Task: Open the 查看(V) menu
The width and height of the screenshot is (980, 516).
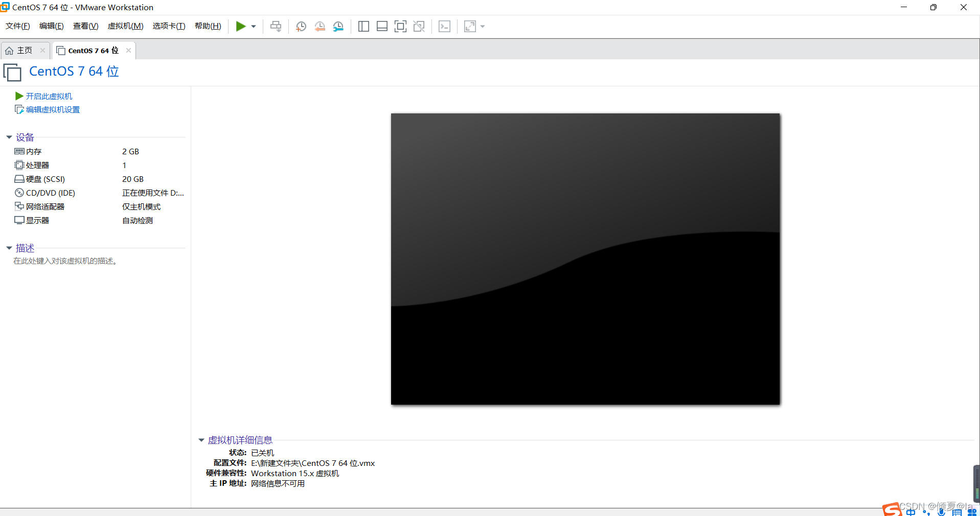Action: (86, 26)
